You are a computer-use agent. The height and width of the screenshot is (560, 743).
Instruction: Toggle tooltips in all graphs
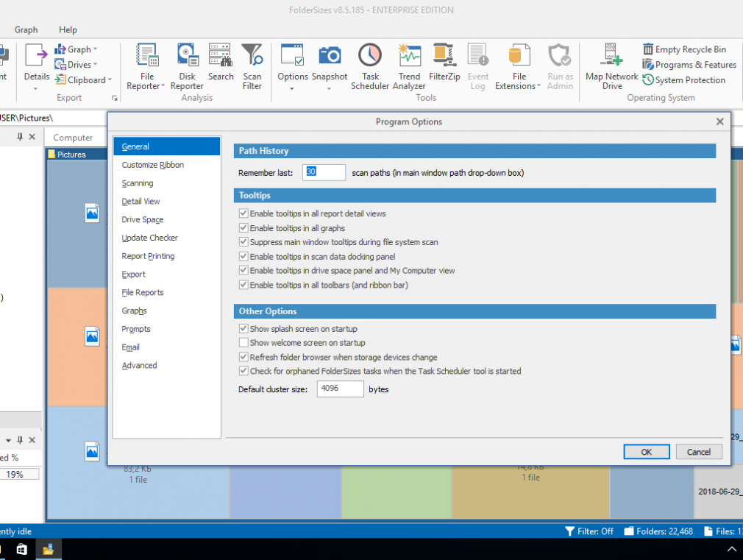coord(243,227)
